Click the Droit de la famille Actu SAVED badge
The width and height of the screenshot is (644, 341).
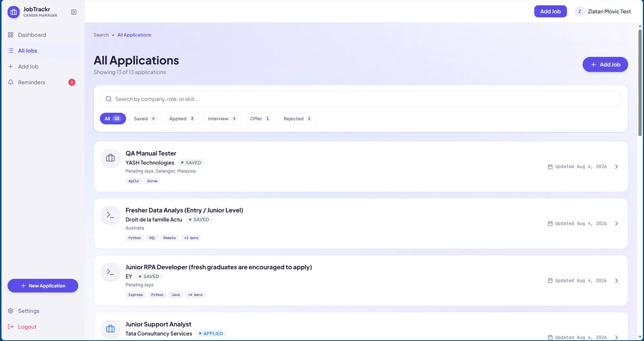199,220
